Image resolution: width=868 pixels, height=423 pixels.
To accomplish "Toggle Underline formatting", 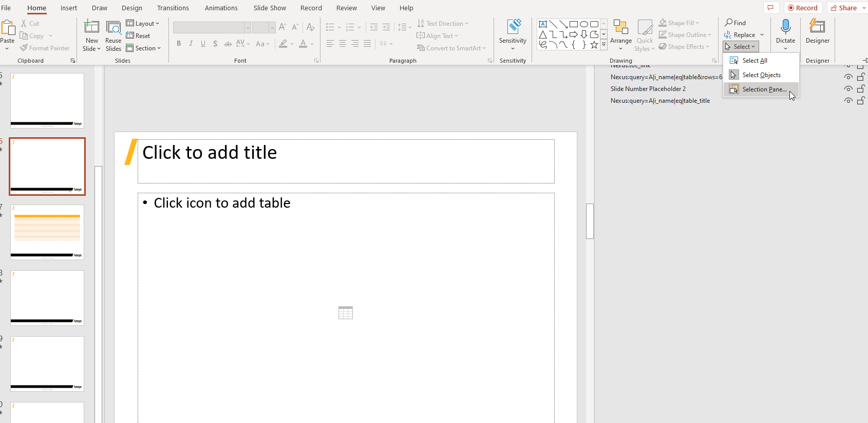I will tap(203, 44).
